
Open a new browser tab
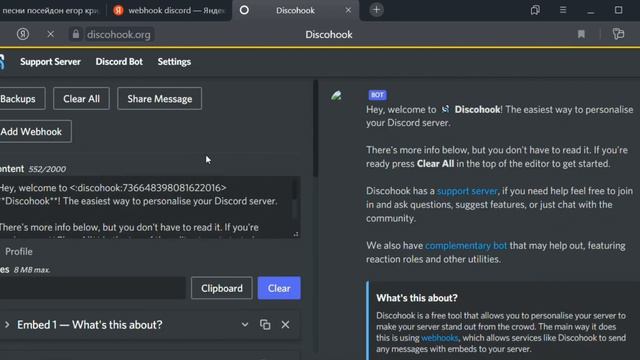click(376, 10)
